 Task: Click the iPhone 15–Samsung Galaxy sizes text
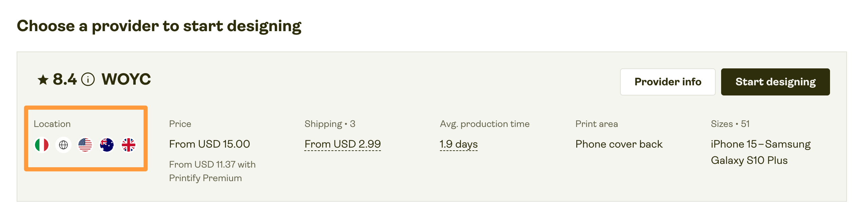tap(760, 152)
